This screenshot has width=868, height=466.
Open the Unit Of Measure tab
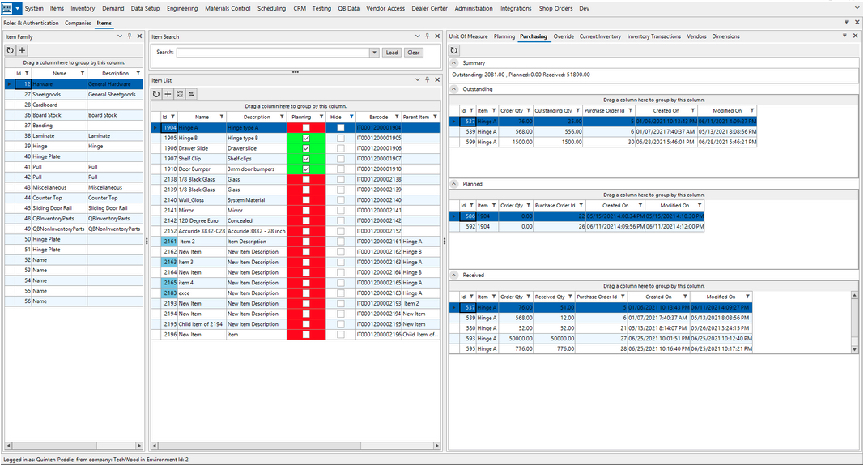point(468,36)
